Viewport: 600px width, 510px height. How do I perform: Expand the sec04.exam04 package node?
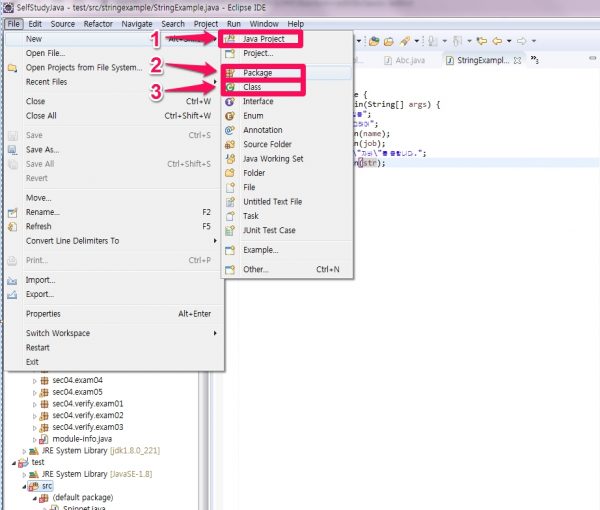tap(35, 380)
